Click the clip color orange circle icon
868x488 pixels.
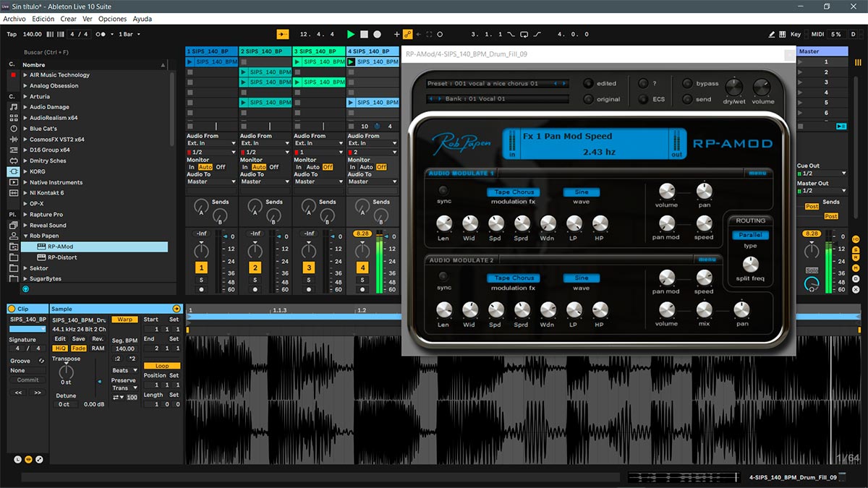[12, 309]
